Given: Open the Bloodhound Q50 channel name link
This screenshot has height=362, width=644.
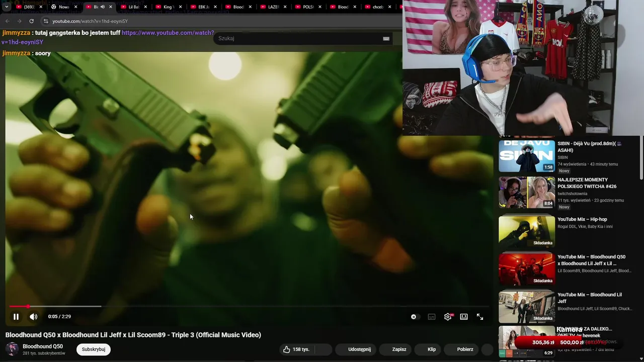Looking at the screenshot, I should coord(43,346).
